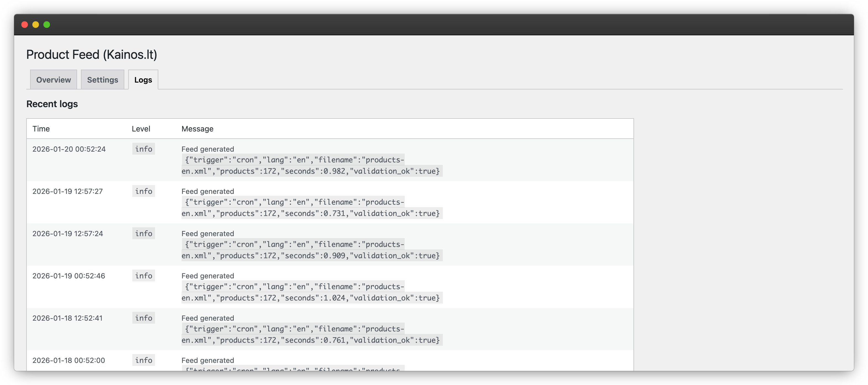The image size is (868, 385).
Task: Switch to the Settings tab
Action: (102, 80)
